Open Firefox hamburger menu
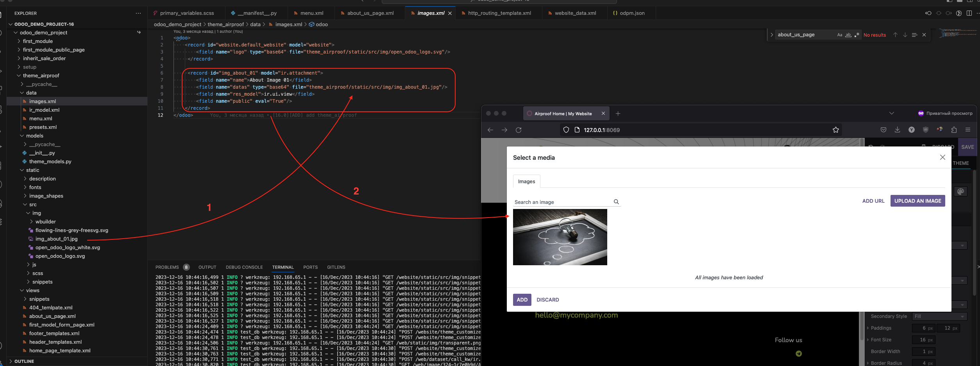980x366 pixels. point(968,130)
